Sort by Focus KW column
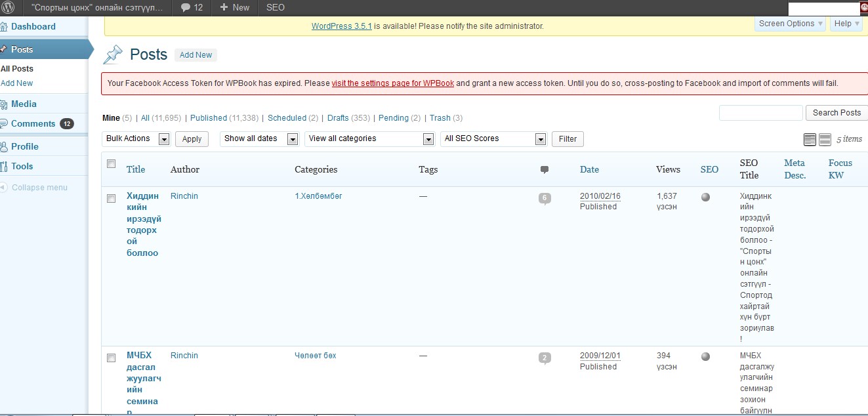This screenshot has width=868, height=416. (x=840, y=169)
